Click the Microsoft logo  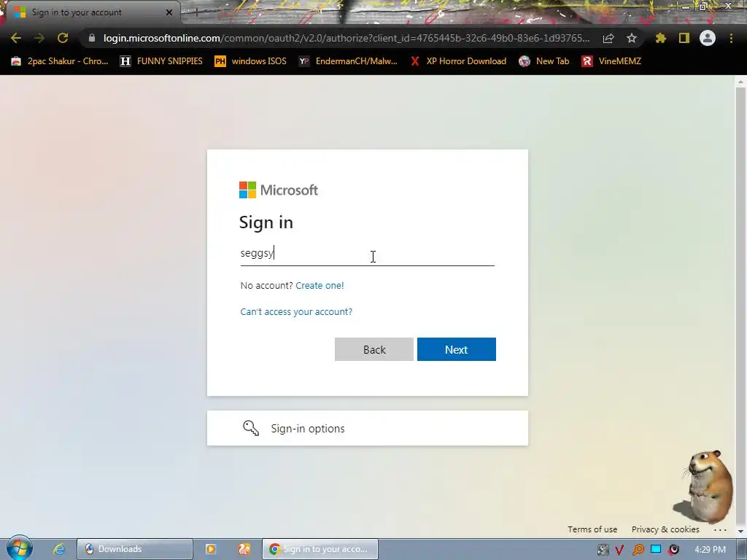[x=278, y=190]
